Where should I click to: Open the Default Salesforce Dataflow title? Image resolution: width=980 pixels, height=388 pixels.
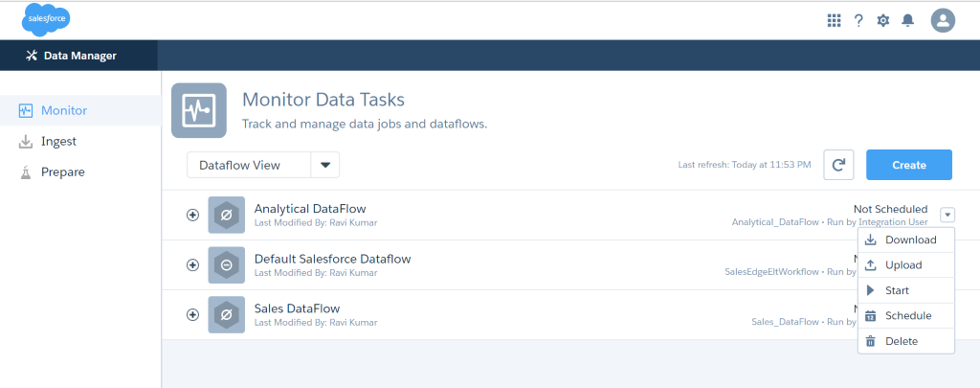click(x=332, y=259)
